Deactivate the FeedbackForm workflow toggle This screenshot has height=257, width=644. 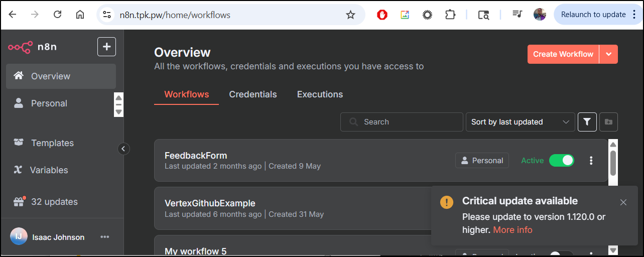pyautogui.click(x=561, y=161)
